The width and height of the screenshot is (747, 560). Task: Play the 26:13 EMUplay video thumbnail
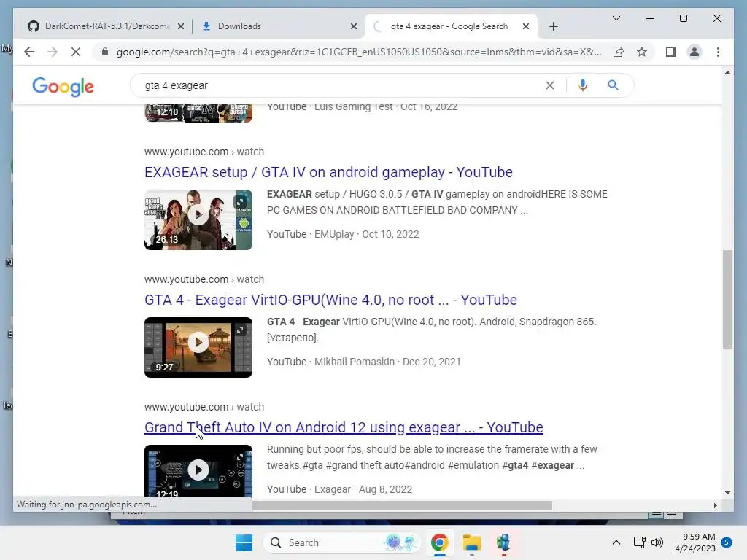pyautogui.click(x=198, y=219)
